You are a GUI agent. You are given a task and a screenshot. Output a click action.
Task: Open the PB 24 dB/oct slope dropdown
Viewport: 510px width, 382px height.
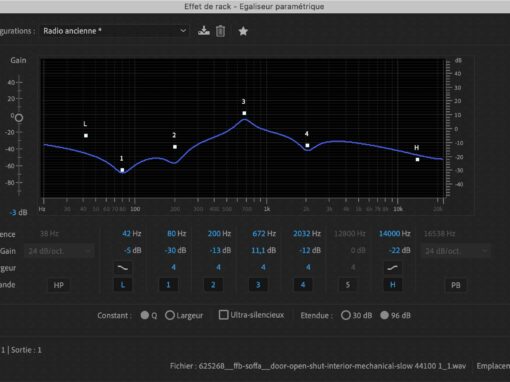click(x=455, y=251)
